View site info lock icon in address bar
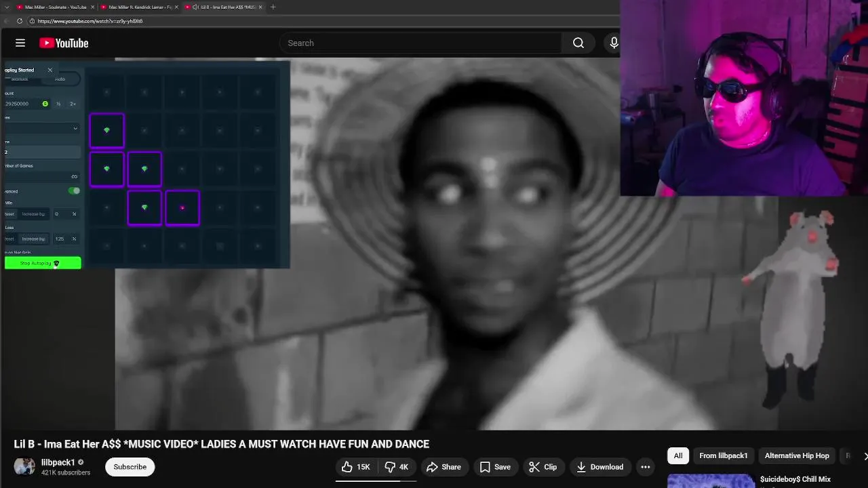This screenshot has width=868, height=488. tap(31, 21)
